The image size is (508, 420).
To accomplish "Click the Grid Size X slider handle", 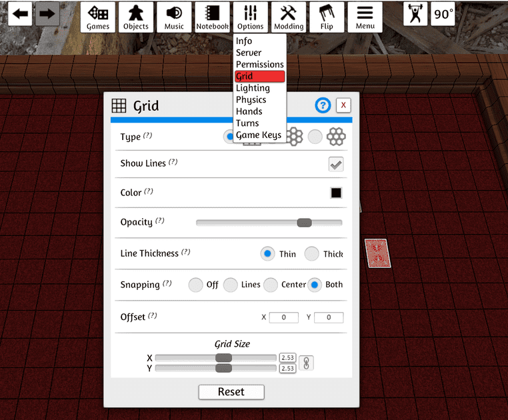I will [x=223, y=358].
